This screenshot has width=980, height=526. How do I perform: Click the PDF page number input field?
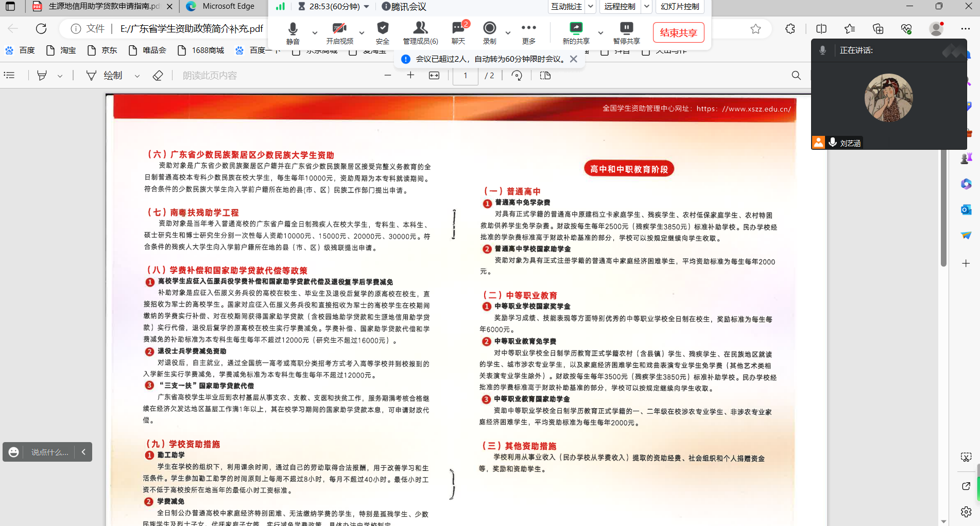(466, 76)
